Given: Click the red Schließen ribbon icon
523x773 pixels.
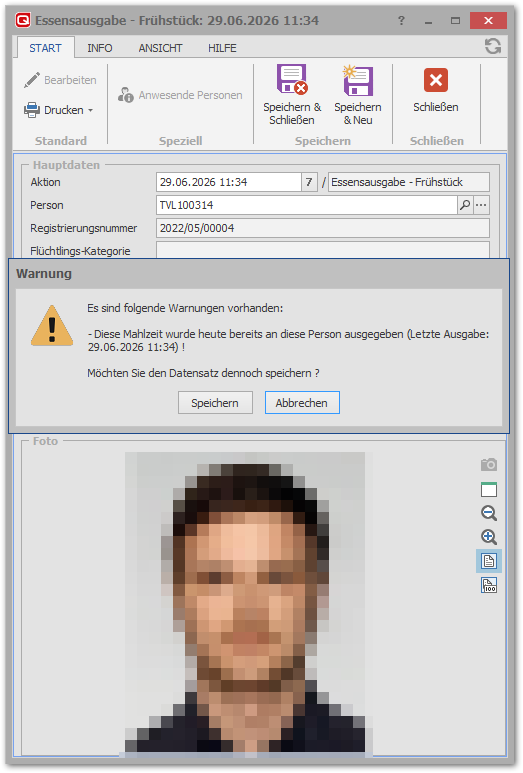Looking at the screenshot, I should click(x=436, y=80).
